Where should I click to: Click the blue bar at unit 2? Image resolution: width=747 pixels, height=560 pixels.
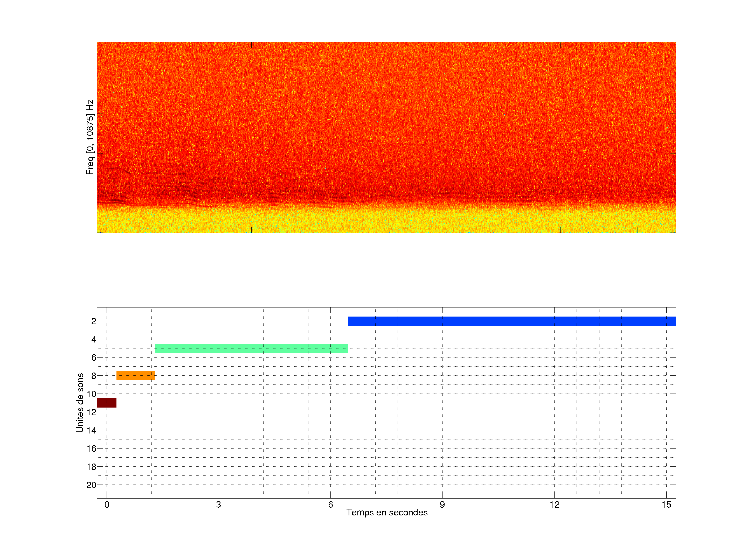click(x=512, y=321)
